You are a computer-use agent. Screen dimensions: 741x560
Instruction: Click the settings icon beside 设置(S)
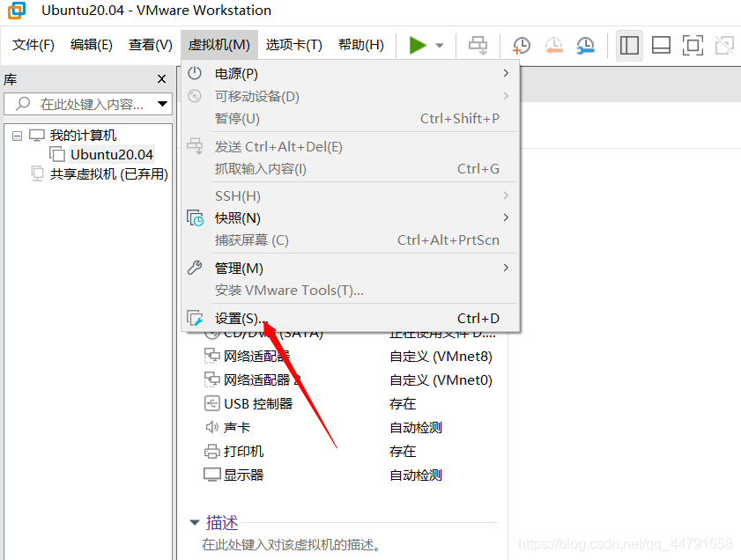point(195,318)
